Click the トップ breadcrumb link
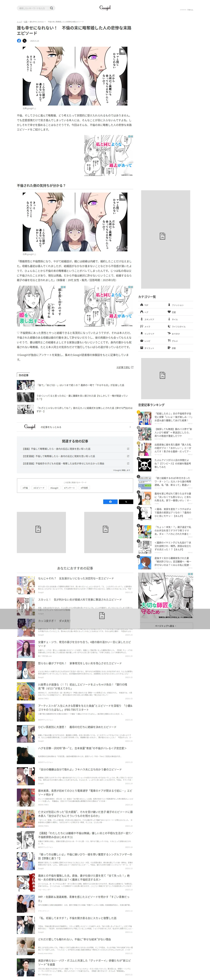This screenshot has height=980, width=210. pos(19,22)
